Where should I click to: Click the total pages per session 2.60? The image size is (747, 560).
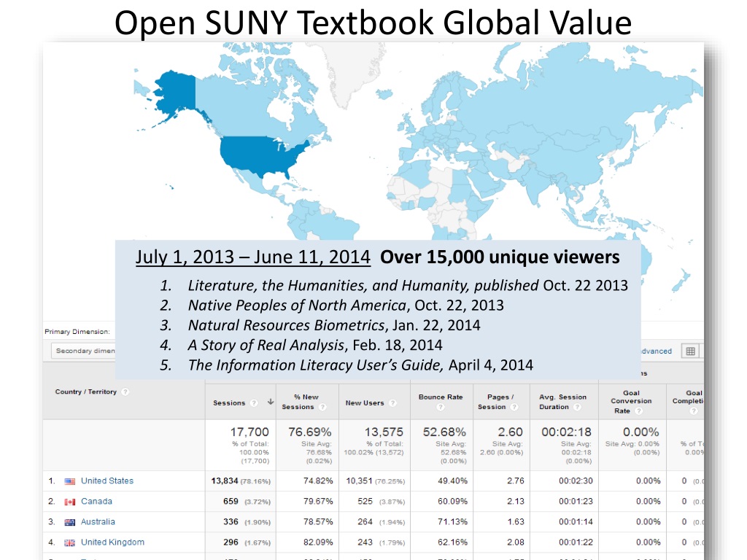(510, 432)
